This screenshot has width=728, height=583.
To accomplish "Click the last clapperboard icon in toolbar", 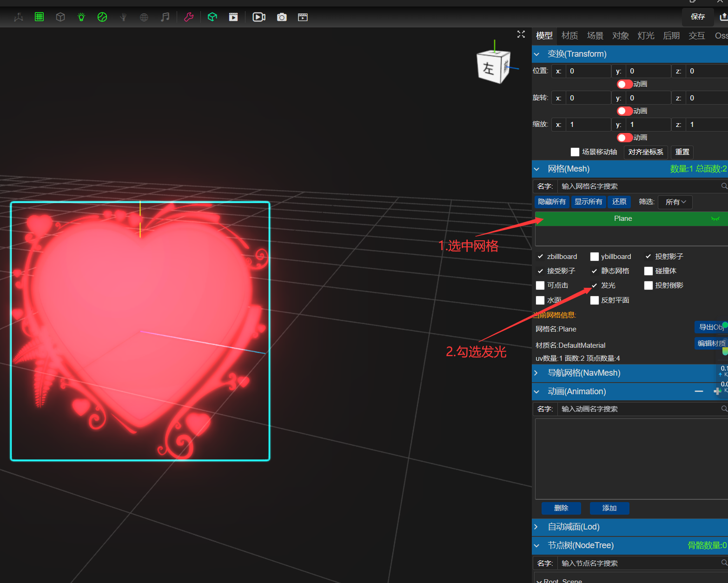I will pyautogui.click(x=303, y=17).
